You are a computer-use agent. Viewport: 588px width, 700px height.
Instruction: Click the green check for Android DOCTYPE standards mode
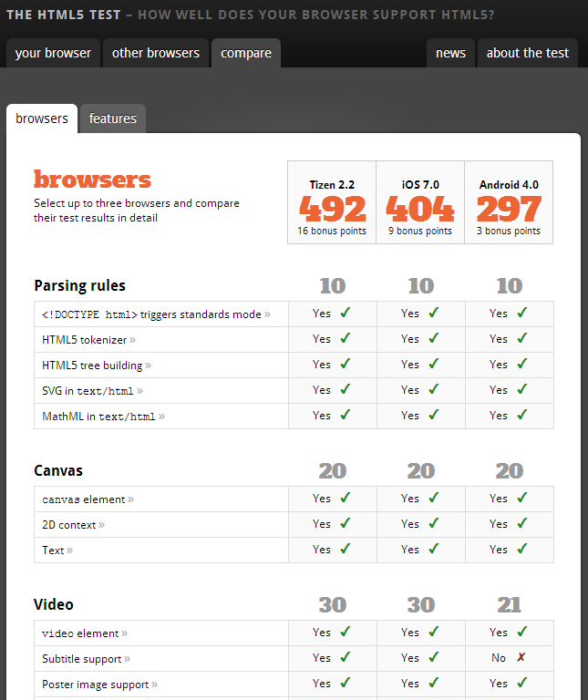522,313
